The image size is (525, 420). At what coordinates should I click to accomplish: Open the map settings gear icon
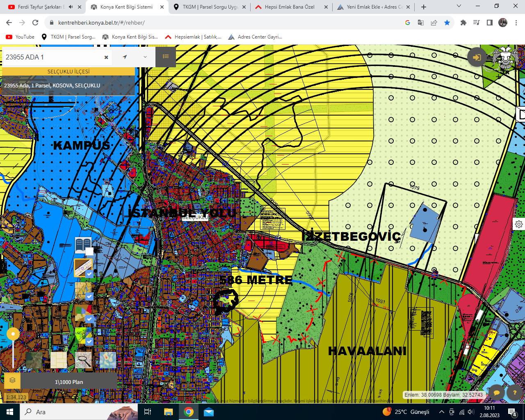pyautogui.click(x=519, y=224)
